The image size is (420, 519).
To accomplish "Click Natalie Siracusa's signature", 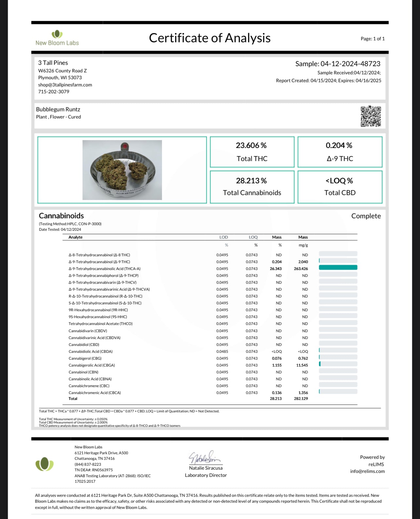I will click(205, 457).
